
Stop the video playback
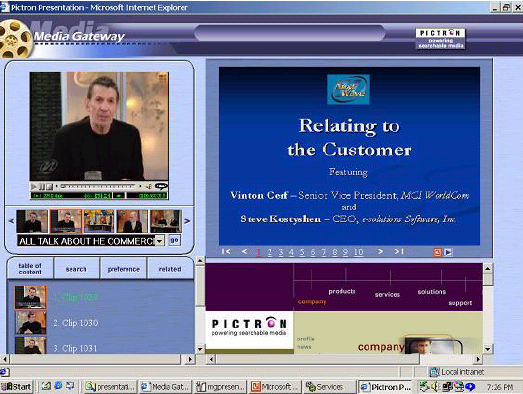tap(49, 186)
